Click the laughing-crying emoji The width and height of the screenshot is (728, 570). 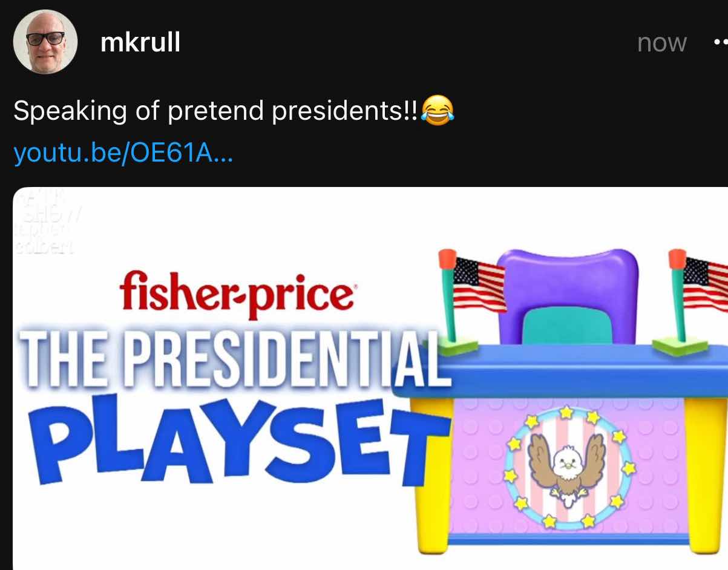point(437,111)
